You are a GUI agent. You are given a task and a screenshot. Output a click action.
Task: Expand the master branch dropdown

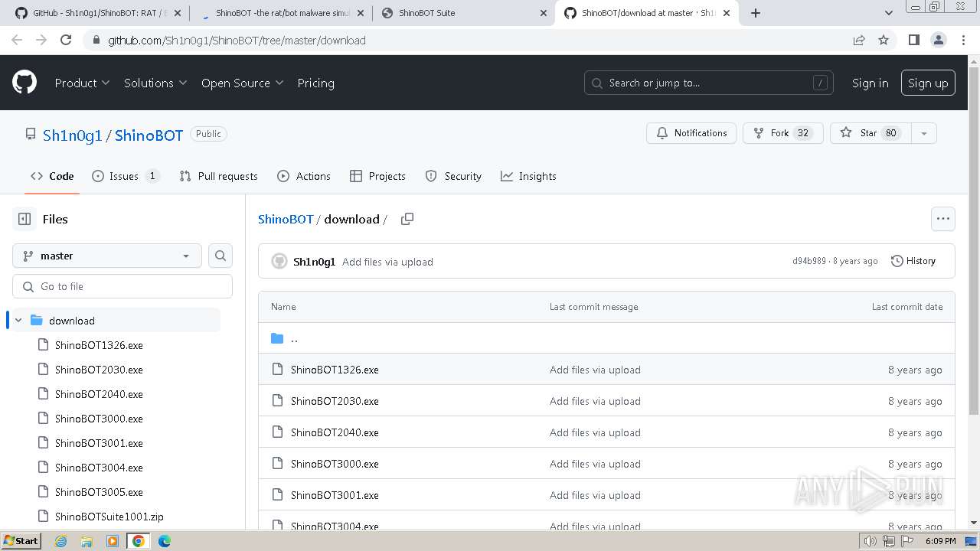(x=107, y=256)
